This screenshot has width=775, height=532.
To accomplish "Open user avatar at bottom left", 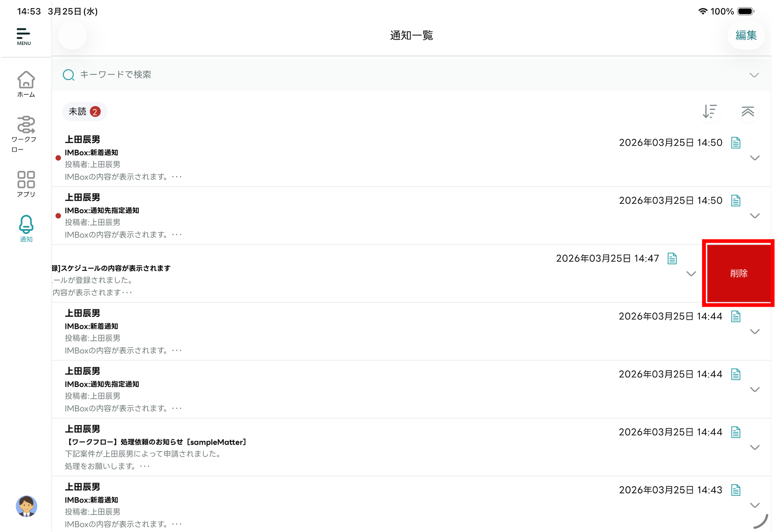I will point(26,506).
